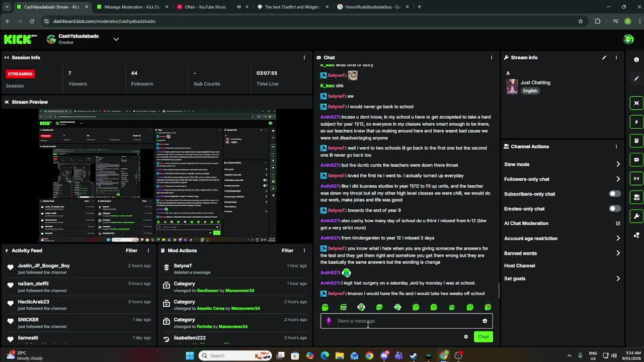Screen dimensions: 644x362
Task: Click the English language tag
Action: pyautogui.click(x=530, y=91)
